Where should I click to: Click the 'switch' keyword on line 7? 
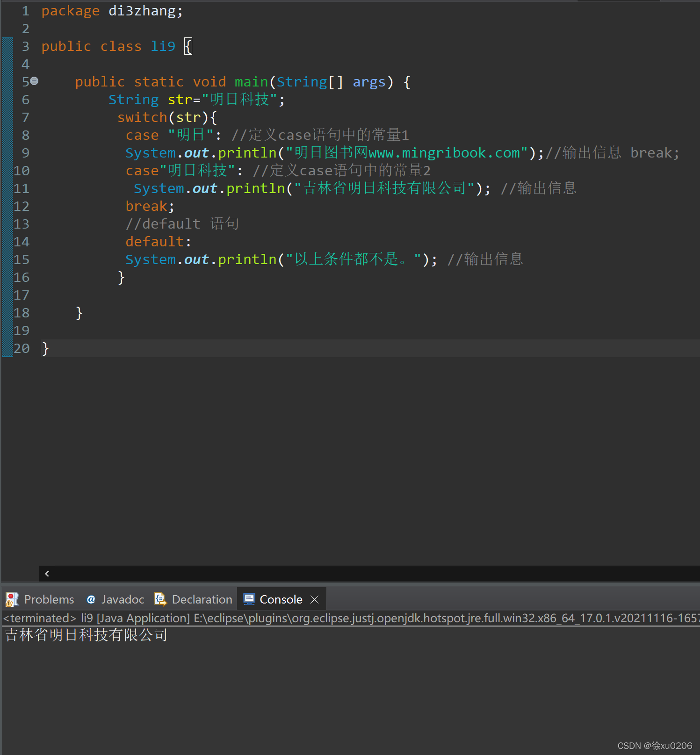tap(142, 117)
